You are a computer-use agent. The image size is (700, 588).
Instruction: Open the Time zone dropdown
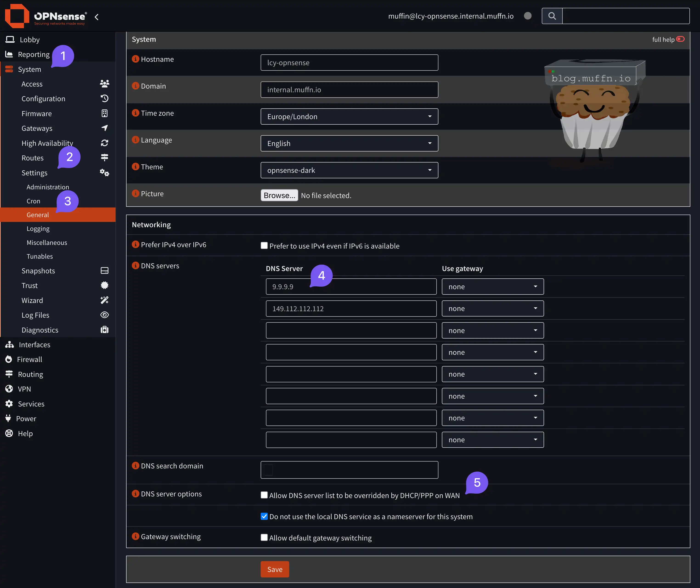pyautogui.click(x=349, y=117)
